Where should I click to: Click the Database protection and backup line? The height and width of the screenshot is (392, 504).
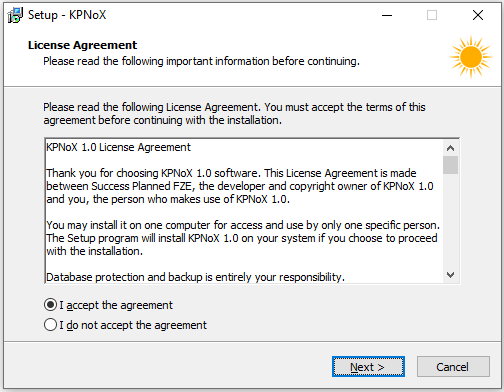pyautogui.click(x=195, y=277)
